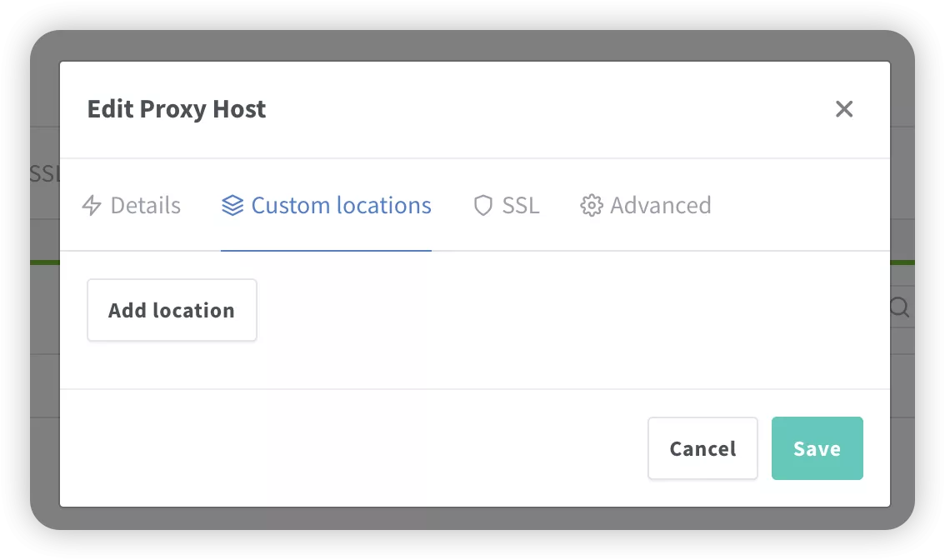This screenshot has height=560, width=945.
Task: Click the shield icon beside SSL
Action: [483, 206]
